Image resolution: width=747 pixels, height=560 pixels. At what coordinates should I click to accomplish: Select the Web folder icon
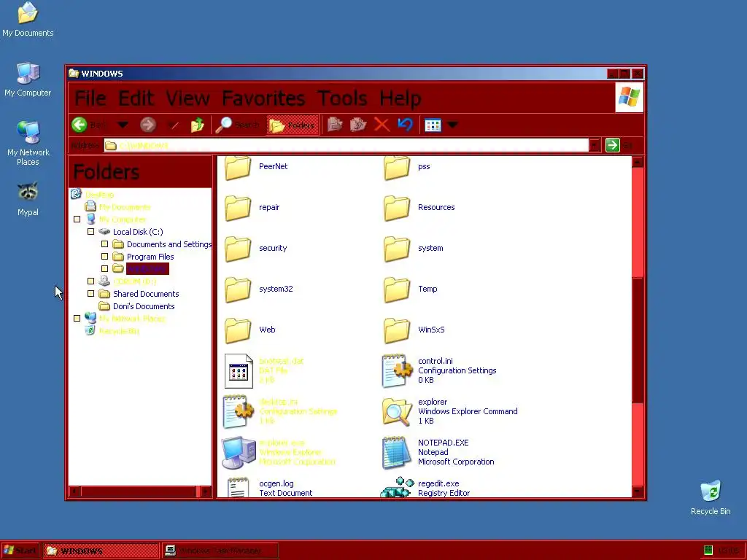[238, 330]
